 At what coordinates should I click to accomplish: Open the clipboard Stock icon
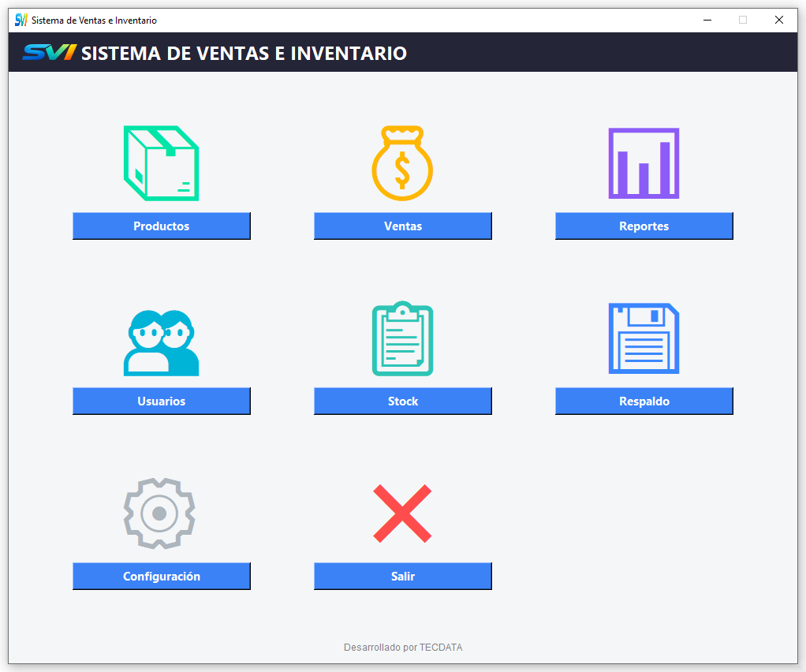(x=402, y=339)
